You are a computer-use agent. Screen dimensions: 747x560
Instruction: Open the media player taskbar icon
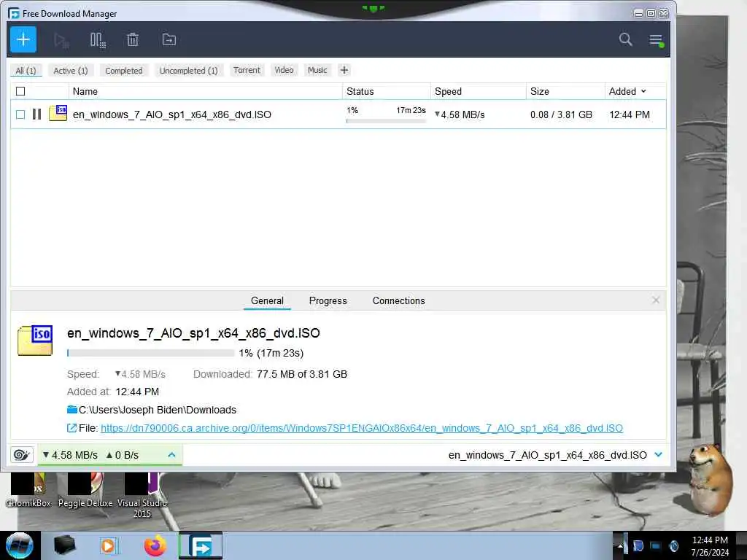coord(108,545)
